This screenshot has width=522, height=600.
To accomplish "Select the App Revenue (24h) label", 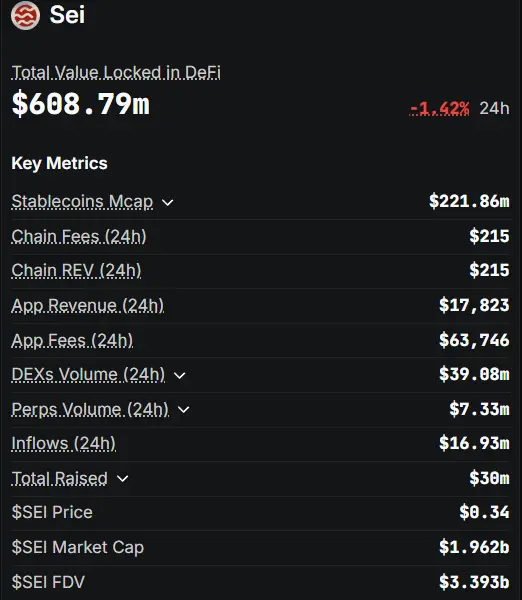I will [88, 306].
